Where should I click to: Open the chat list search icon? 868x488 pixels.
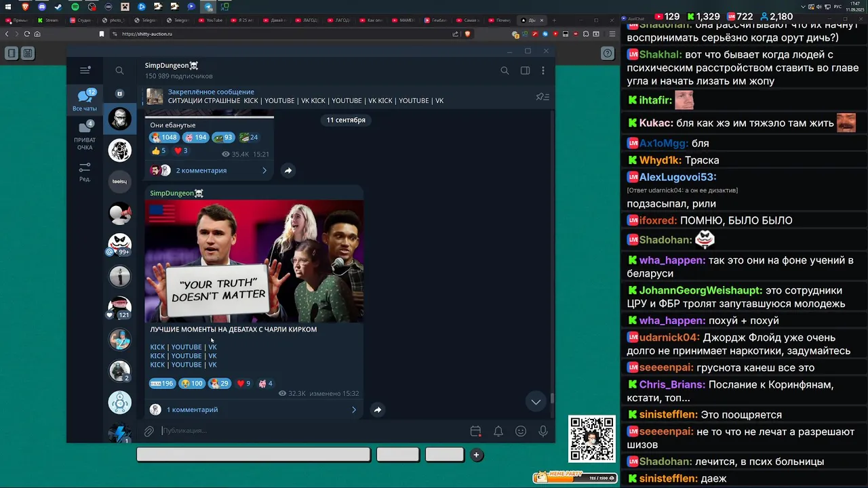[x=119, y=70]
